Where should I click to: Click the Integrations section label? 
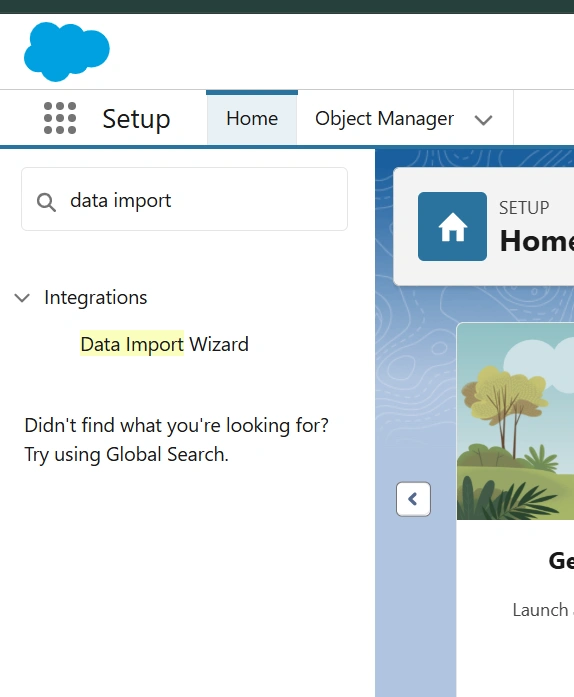coord(96,297)
